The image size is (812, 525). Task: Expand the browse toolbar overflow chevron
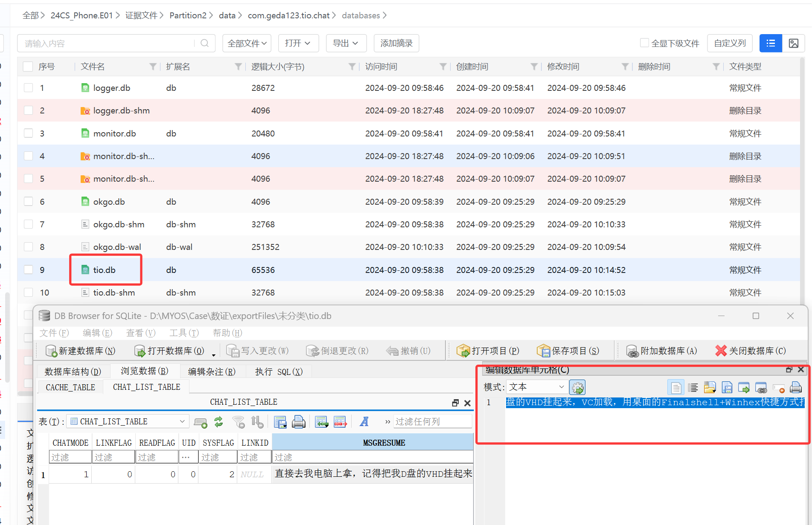[x=387, y=422]
